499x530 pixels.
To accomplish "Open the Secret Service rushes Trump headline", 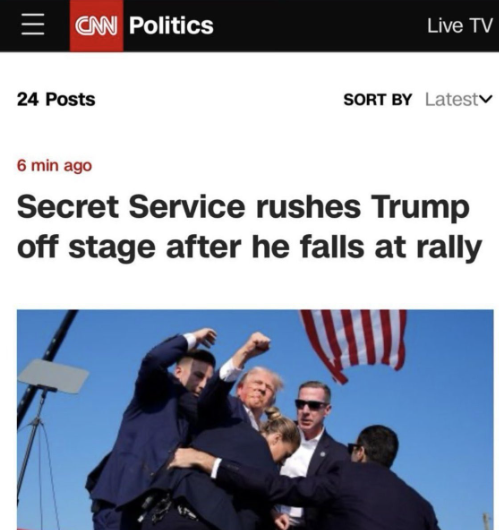I will tap(250, 227).
